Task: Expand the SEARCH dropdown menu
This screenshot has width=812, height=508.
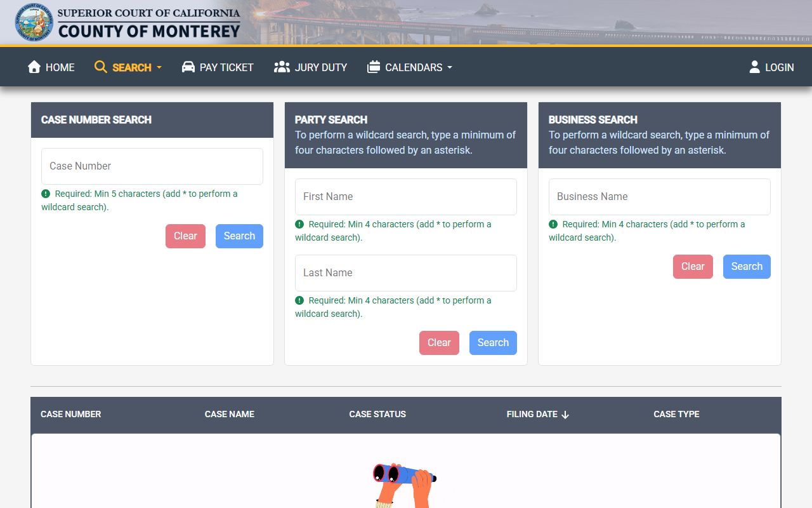Action: pyautogui.click(x=128, y=67)
